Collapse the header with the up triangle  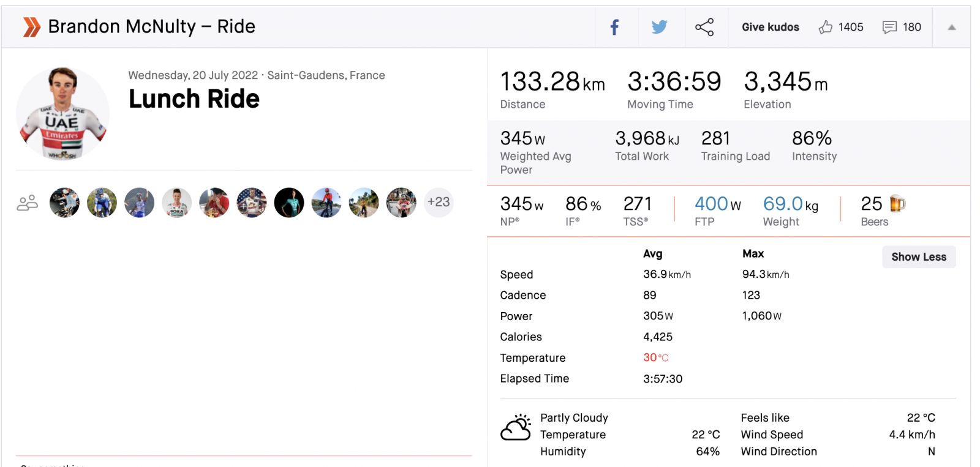[952, 27]
